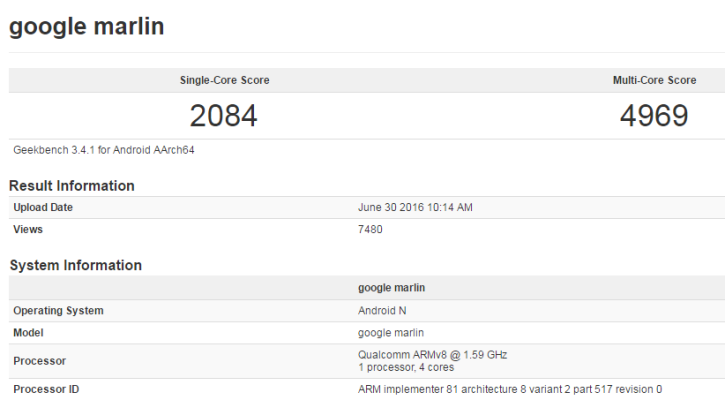Select the Model row label
The height and width of the screenshot is (400, 725).
click(28, 332)
